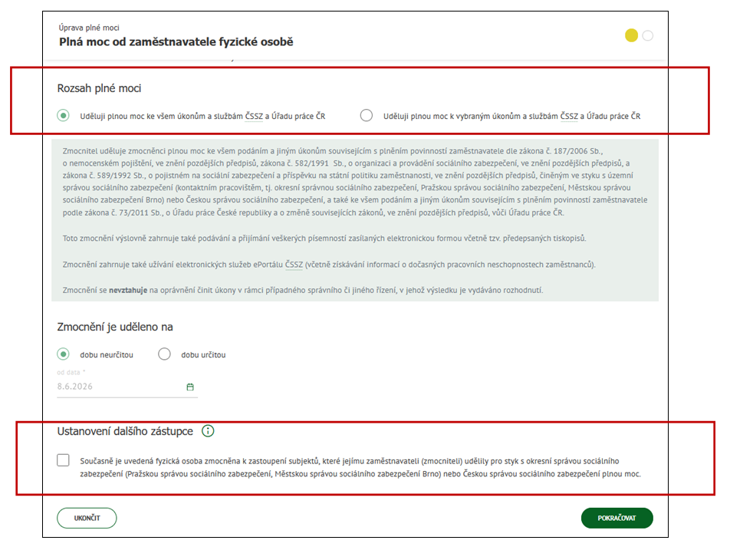Choose dobu určitou option
This screenshot has height=560, width=730.
[x=164, y=354]
